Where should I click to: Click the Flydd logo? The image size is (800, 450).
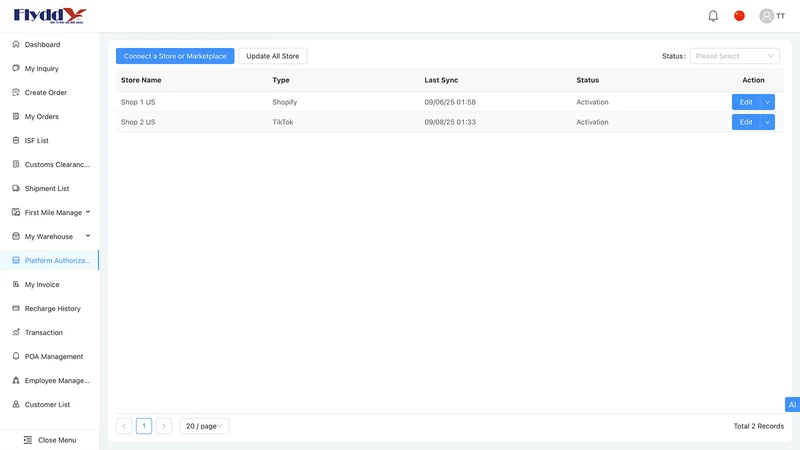[50, 16]
